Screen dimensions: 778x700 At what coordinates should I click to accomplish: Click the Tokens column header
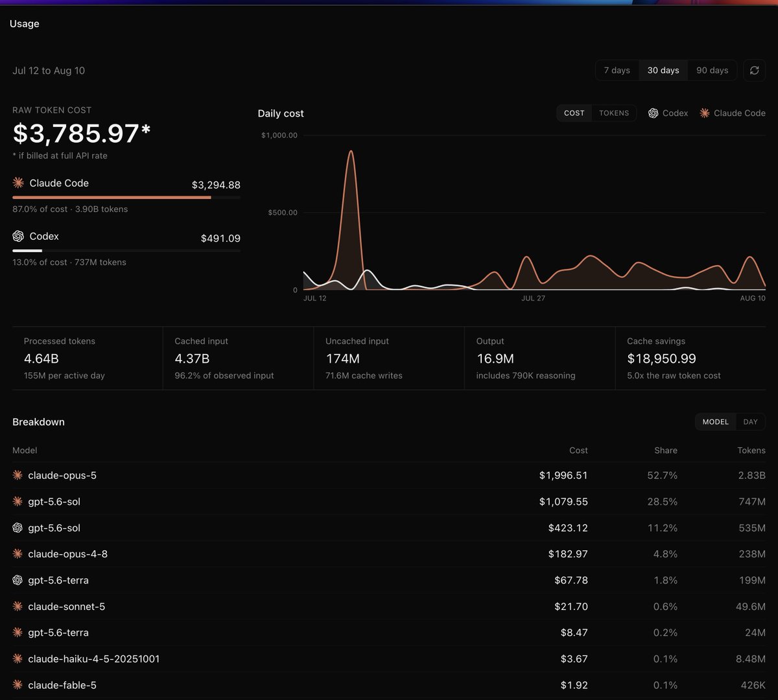[x=751, y=450]
